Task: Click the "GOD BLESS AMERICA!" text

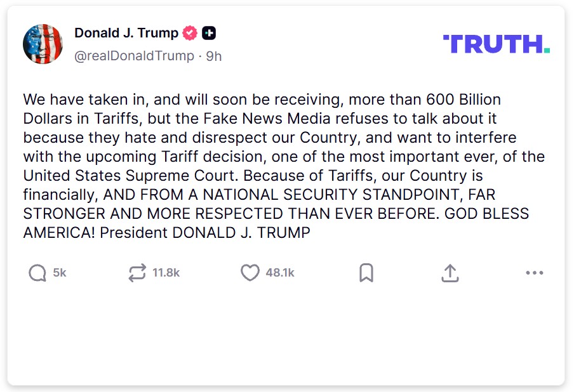Action: coord(486,214)
